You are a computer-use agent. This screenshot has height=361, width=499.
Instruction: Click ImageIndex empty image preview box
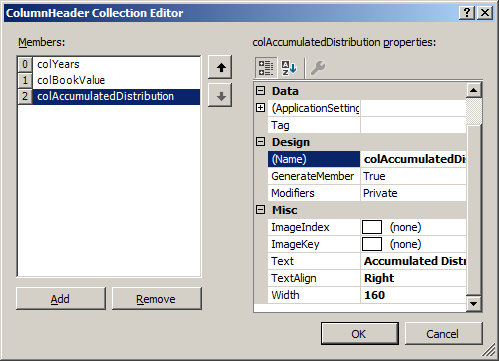(x=372, y=227)
